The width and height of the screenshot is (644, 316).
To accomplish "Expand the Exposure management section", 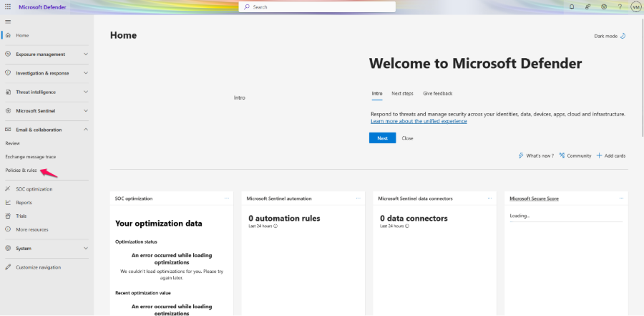I will pos(86,54).
